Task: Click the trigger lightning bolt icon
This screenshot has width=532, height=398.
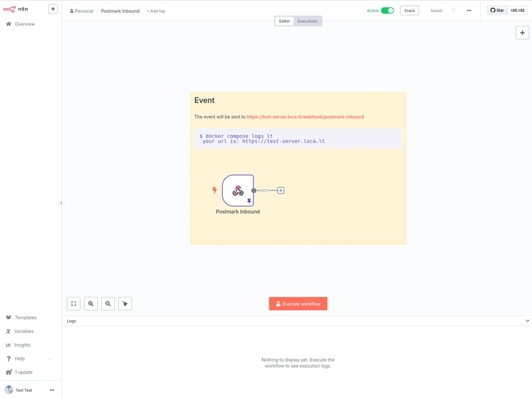Action: pyautogui.click(x=214, y=190)
